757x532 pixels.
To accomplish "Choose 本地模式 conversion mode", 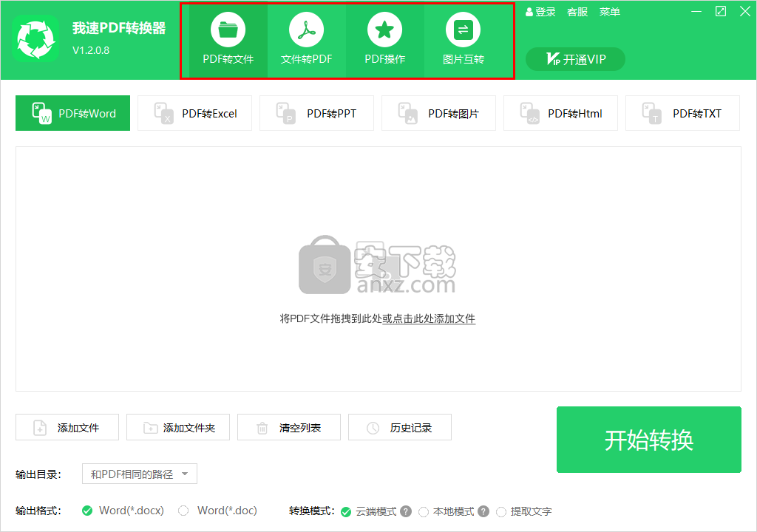I will pyautogui.click(x=424, y=512).
